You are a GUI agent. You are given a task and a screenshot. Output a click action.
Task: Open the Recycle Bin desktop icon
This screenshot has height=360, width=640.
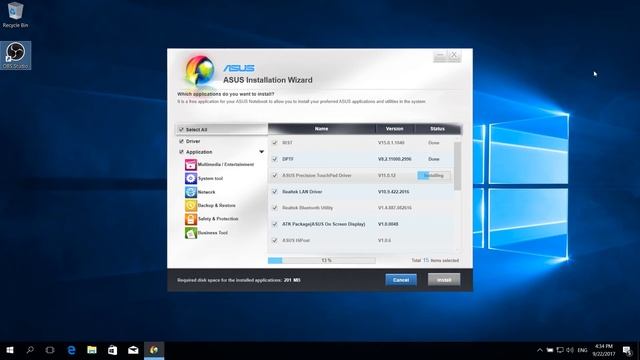click(16, 15)
